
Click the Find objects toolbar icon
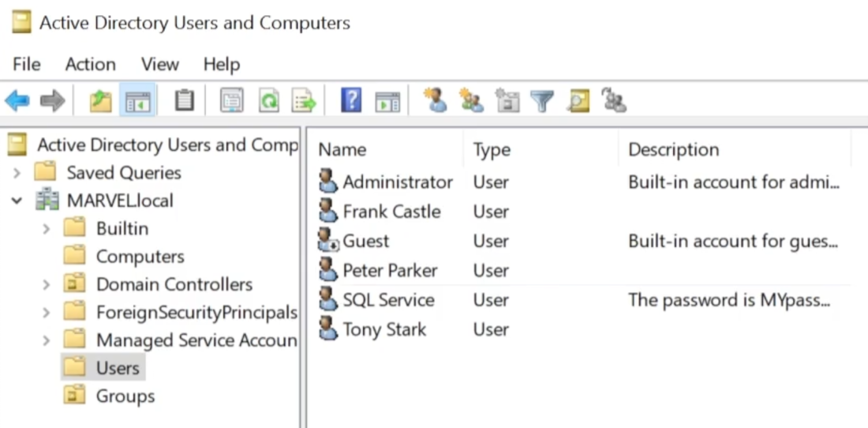click(579, 101)
